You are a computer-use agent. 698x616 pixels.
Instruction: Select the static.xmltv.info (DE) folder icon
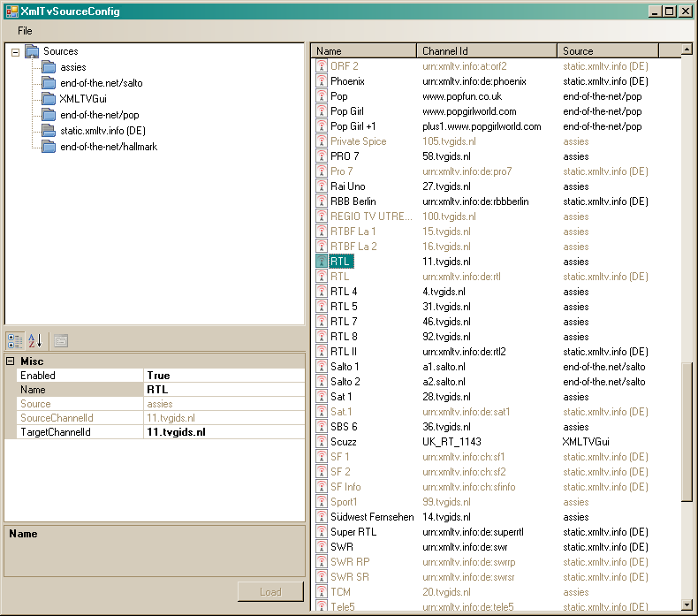coord(49,131)
